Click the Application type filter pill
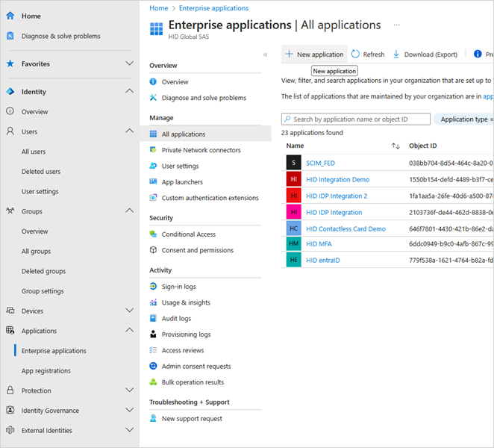This screenshot has height=448, width=494. [463, 119]
